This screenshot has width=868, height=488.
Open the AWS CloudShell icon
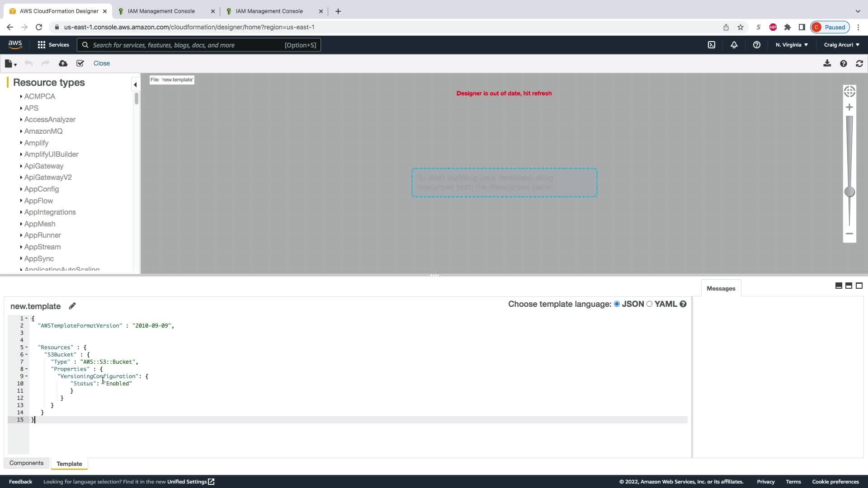tap(712, 45)
